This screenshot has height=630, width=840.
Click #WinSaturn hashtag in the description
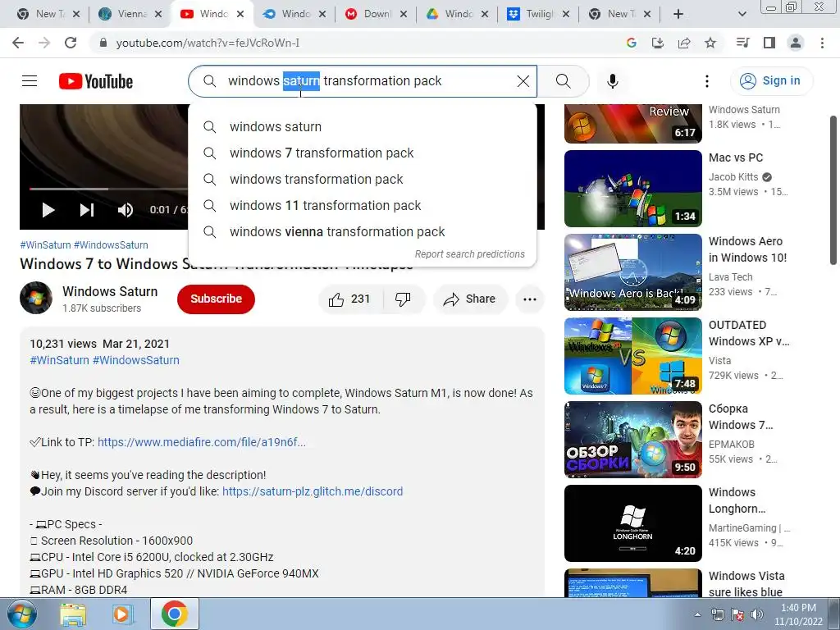pos(59,360)
